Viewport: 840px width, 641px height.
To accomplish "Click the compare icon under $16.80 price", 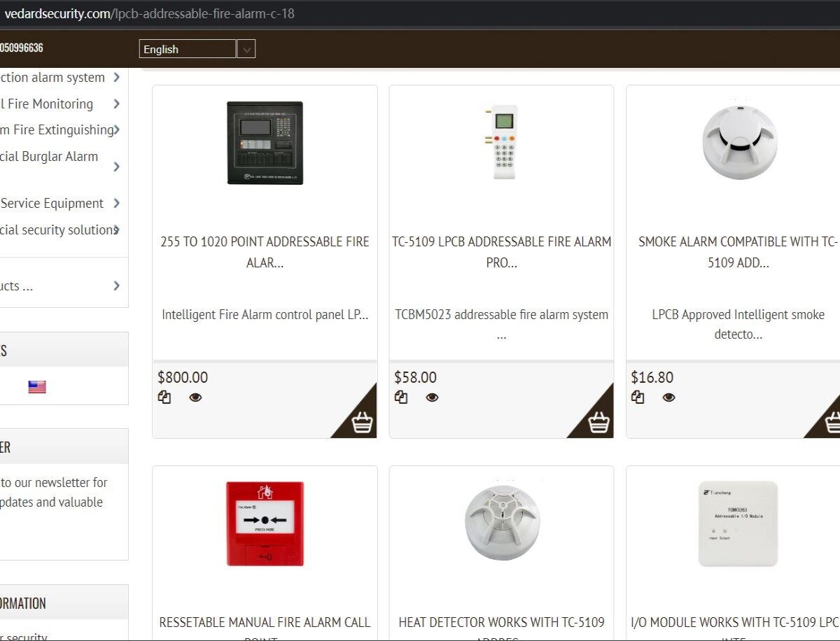I will pyautogui.click(x=638, y=397).
